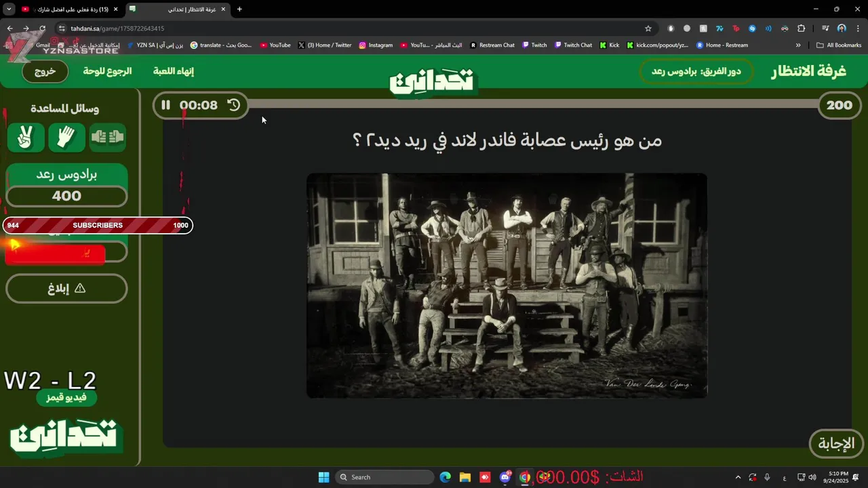The image size is (868, 488).
Task: Open the red app on taskbar
Action: 485,477
